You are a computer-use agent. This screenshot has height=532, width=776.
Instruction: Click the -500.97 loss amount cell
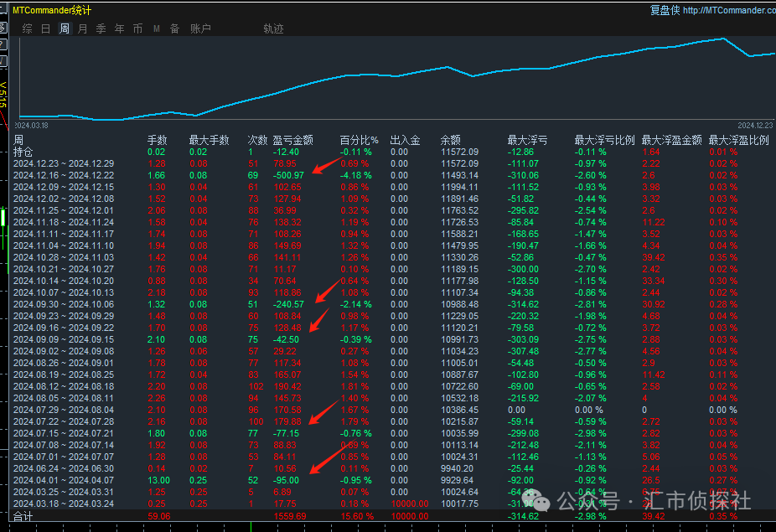[x=288, y=175]
